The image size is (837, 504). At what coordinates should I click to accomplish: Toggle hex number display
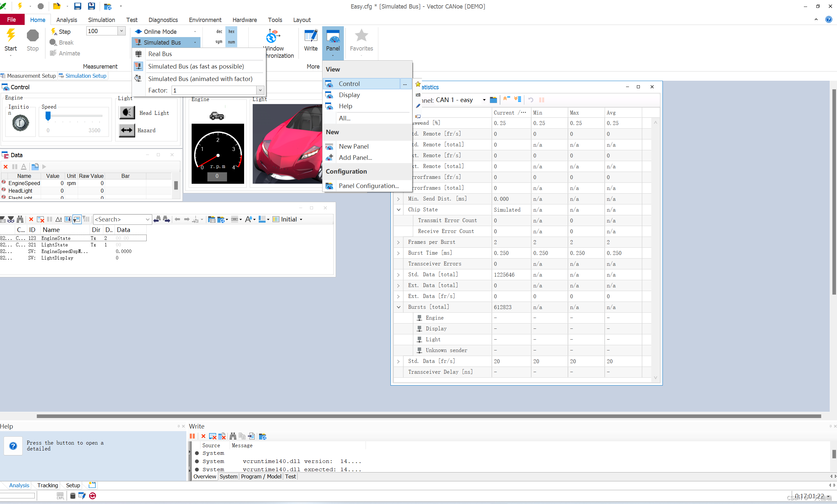click(231, 31)
